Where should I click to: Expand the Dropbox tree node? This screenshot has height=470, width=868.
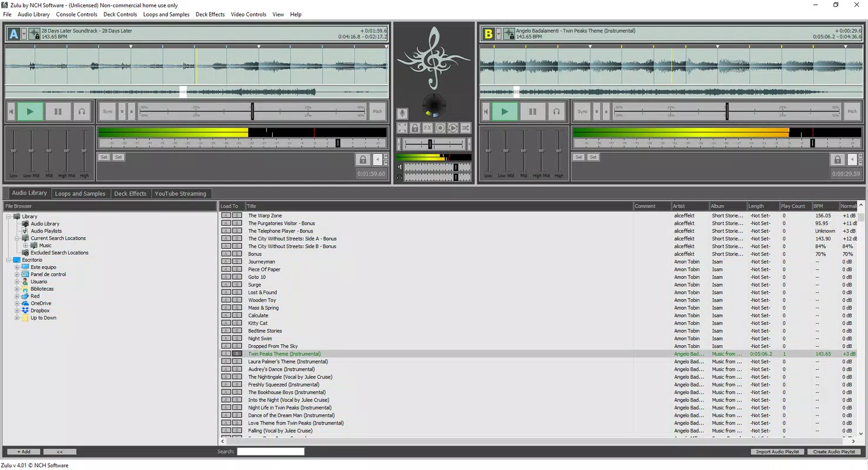pyautogui.click(x=17, y=311)
